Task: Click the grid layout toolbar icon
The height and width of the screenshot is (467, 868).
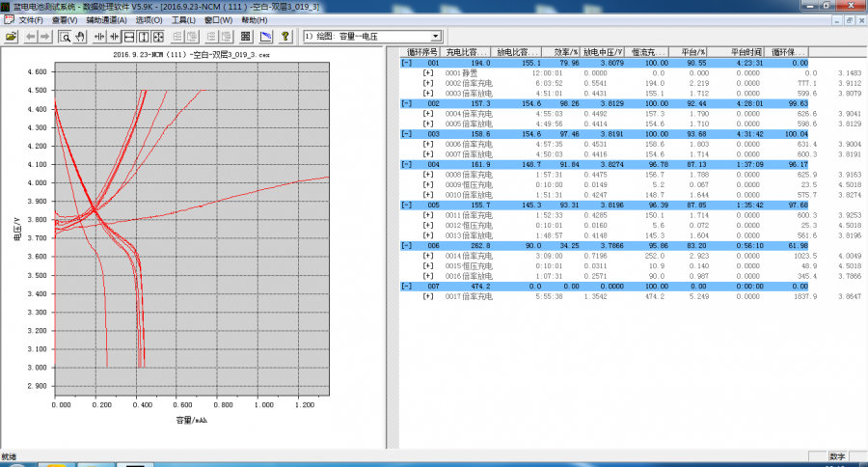Action: [246, 37]
